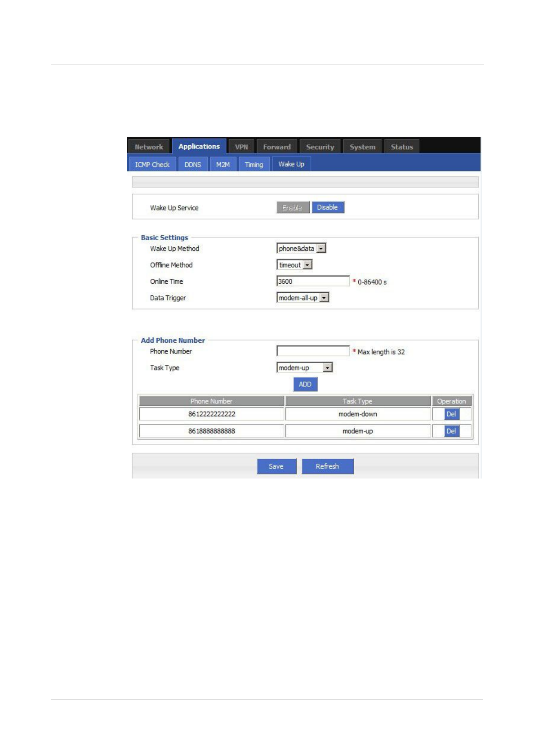Click the Phone Number column header
The height and width of the screenshot is (756, 534).
coord(212,401)
